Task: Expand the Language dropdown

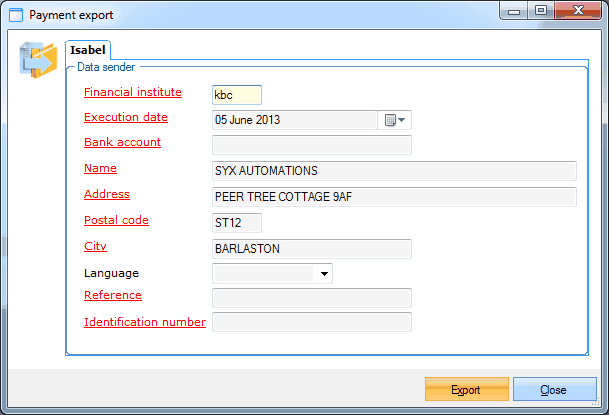Action: 324,273
